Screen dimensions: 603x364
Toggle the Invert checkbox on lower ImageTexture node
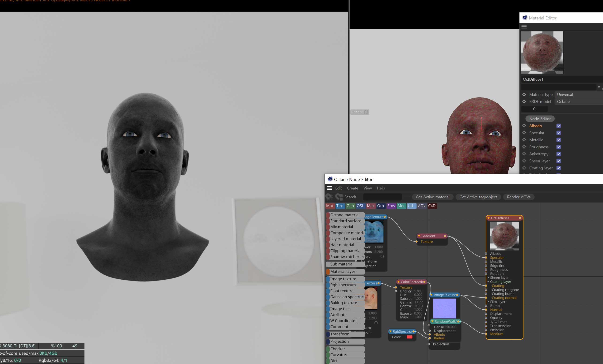point(376,323)
